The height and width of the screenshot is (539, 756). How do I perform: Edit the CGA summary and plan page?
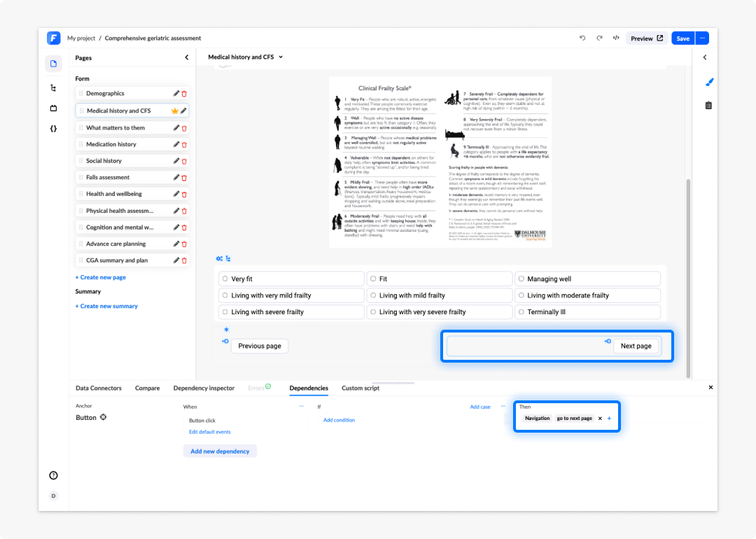[x=176, y=260]
